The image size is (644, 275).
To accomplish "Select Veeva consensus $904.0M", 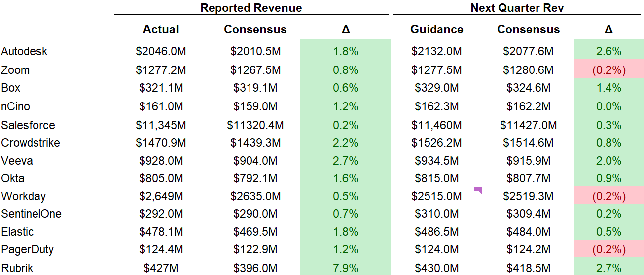I will click(x=255, y=161).
